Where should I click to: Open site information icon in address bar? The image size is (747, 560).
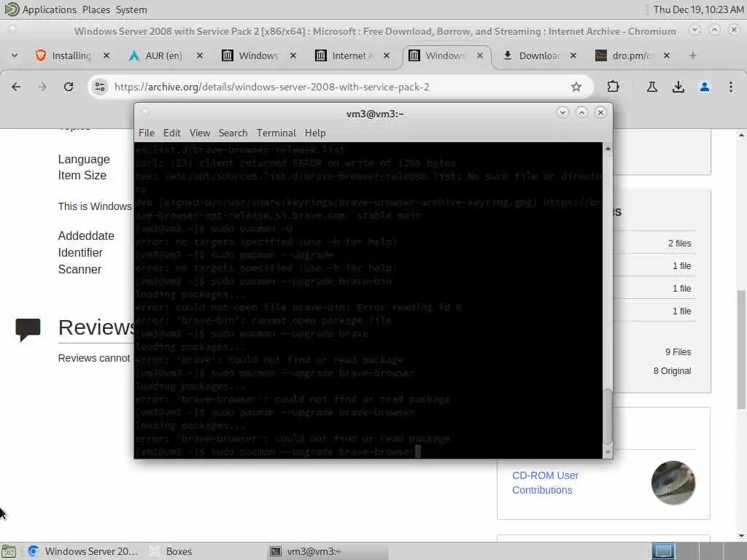point(99,87)
